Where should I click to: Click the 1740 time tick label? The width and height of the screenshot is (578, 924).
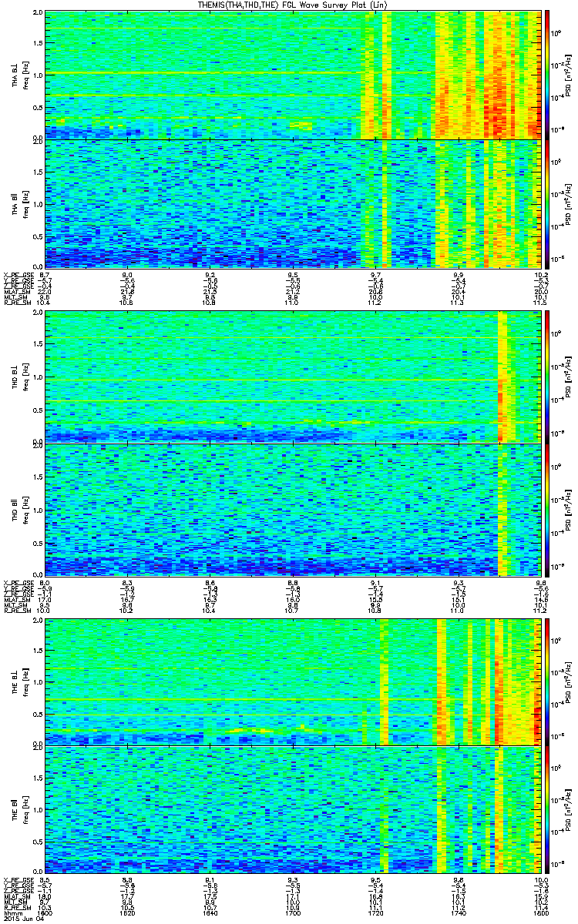coord(458,915)
